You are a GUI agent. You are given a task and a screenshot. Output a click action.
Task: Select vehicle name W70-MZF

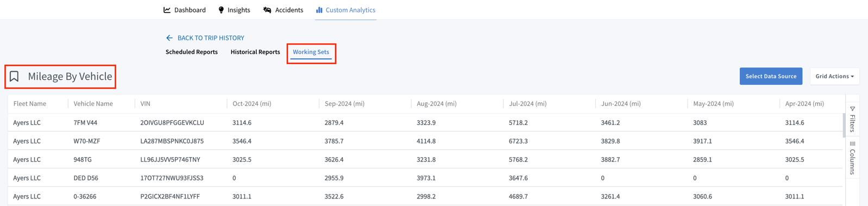coord(87,141)
